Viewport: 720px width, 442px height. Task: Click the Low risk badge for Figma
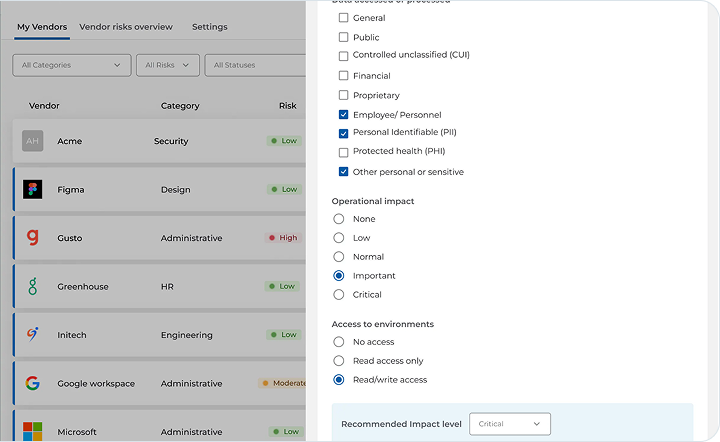pos(284,189)
